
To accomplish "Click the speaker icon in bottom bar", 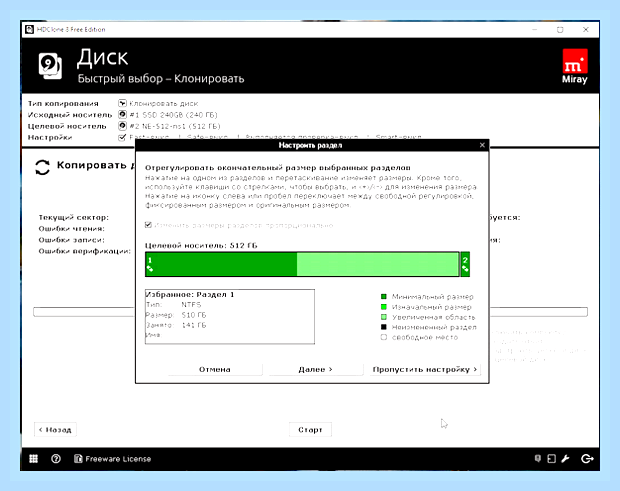I will click(x=537, y=459).
